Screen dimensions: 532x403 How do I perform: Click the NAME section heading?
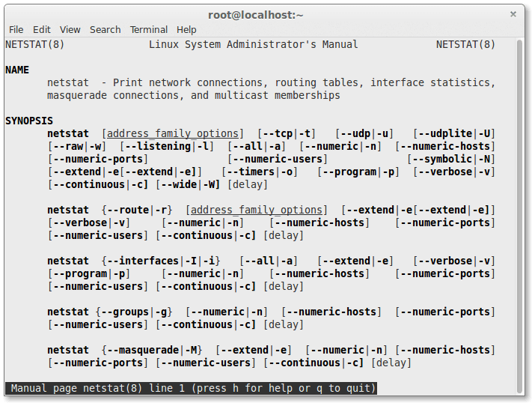[17, 70]
